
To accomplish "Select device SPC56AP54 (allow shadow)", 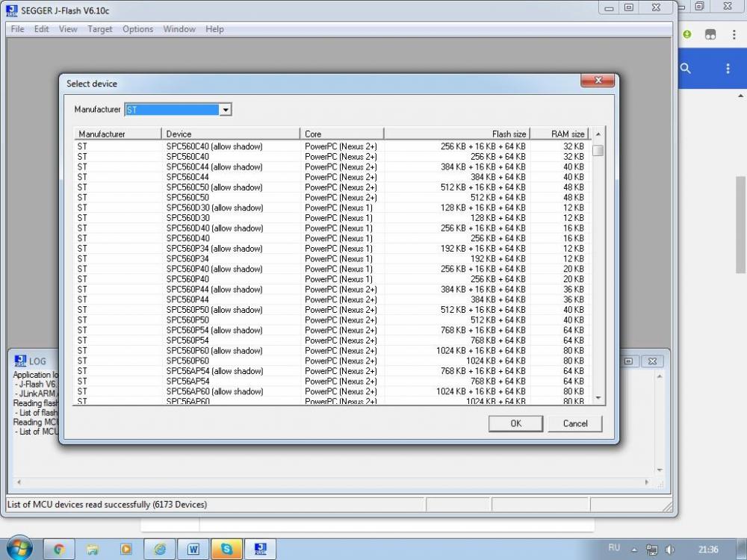I will (332, 371).
